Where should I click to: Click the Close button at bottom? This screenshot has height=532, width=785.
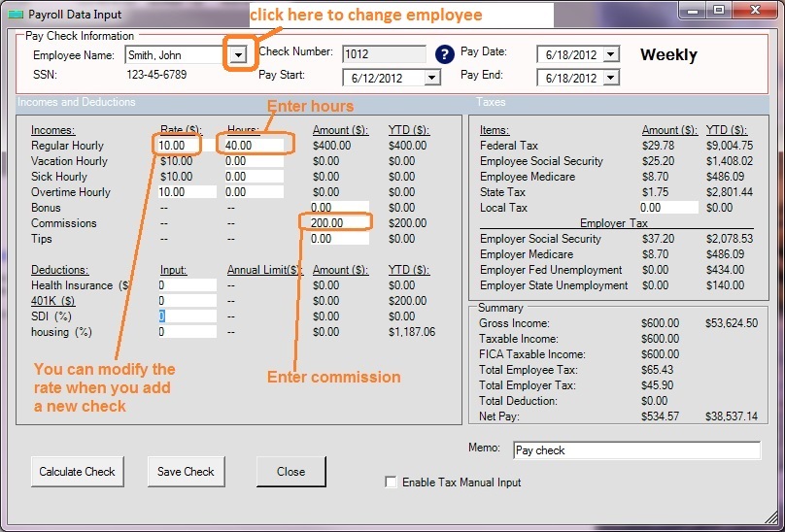pyautogui.click(x=290, y=472)
